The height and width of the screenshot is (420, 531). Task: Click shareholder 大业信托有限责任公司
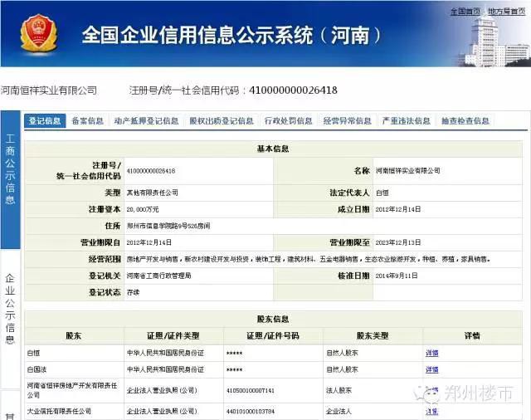tap(59, 412)
